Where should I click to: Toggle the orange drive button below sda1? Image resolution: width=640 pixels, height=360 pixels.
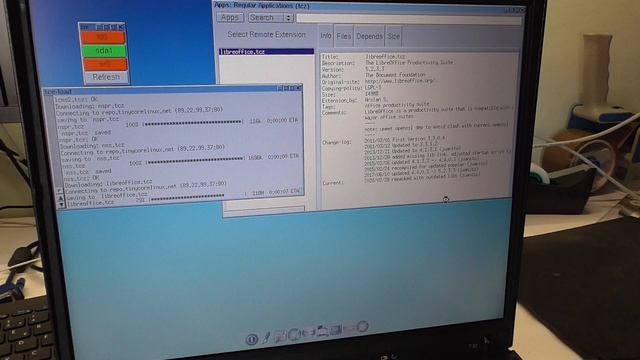point(105,64)
